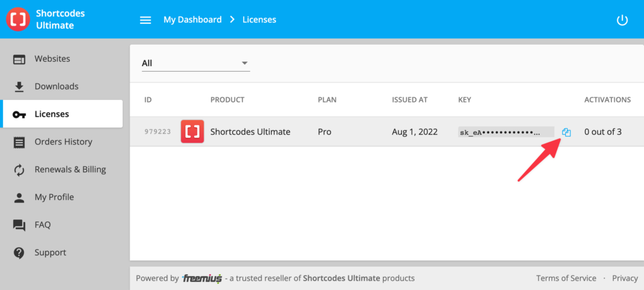Click the FAQ chat bubble icon

[x=19, y=225]
